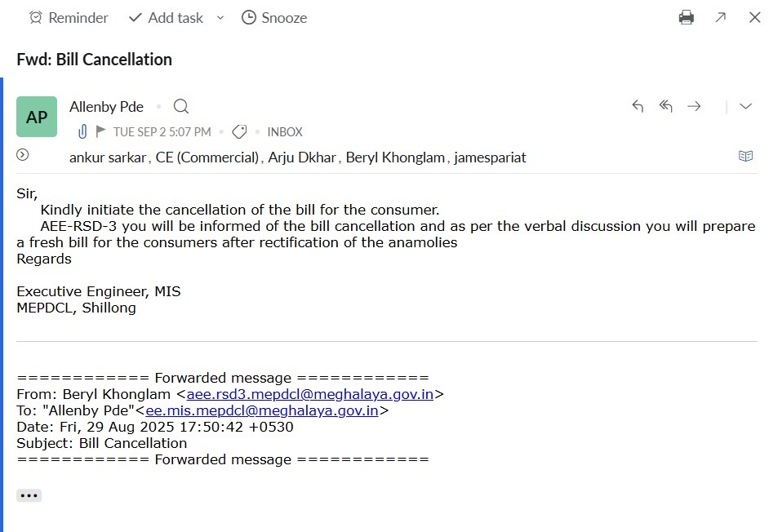Search emails from Allenby Pde icon
This screenshot has height=532, width=769.
[181, 106]
